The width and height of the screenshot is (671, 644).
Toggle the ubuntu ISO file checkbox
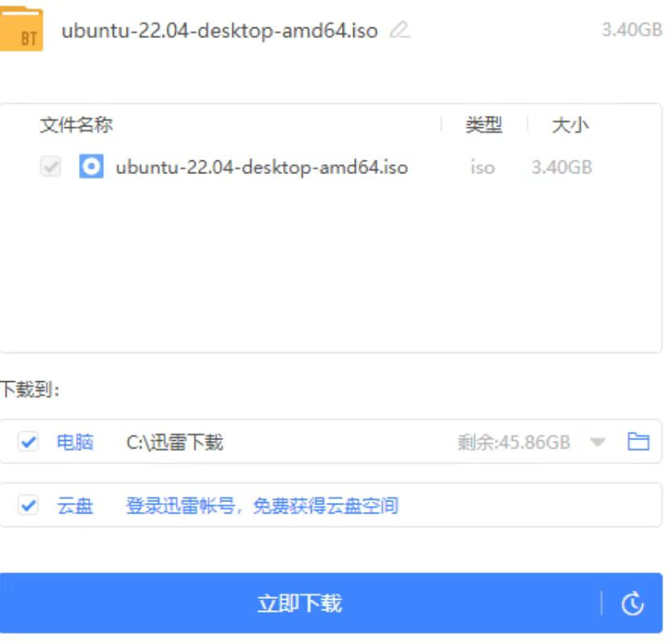[x=50, y=168]
